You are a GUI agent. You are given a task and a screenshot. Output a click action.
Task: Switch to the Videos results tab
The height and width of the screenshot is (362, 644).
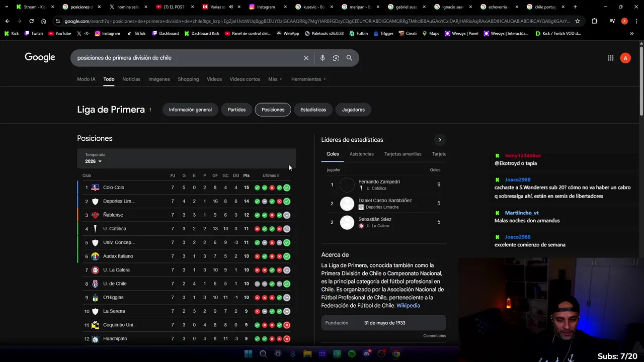[214, 79]
